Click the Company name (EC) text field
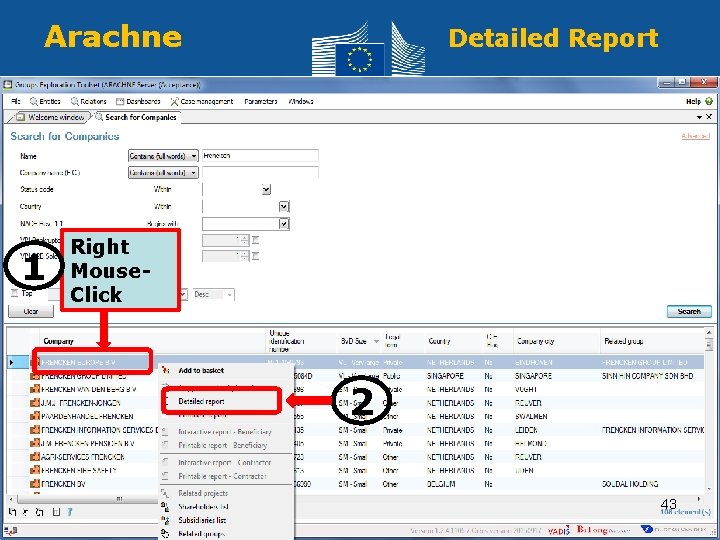This screenshot has width=720, height=540. pos(260,173)
